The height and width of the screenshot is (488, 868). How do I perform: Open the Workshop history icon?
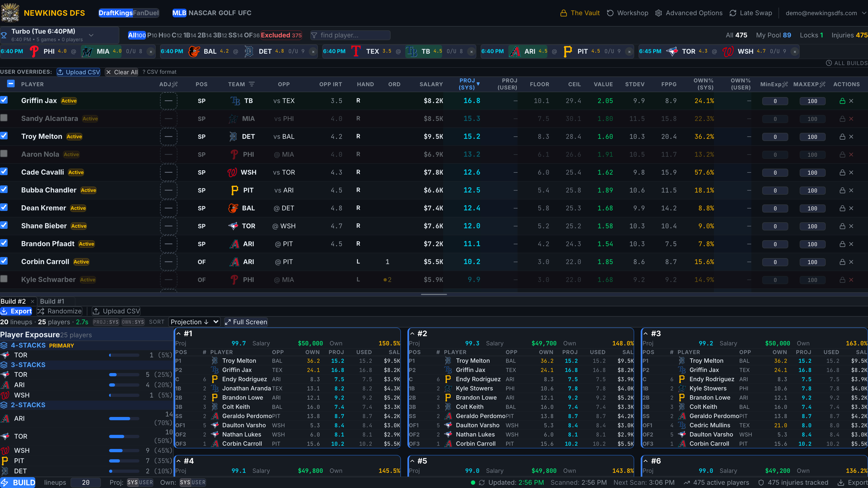tap(610, 13)
